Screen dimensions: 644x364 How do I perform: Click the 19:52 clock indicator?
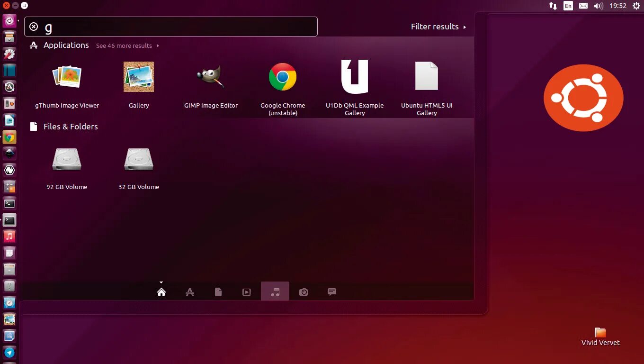click(x=618, y=6)
